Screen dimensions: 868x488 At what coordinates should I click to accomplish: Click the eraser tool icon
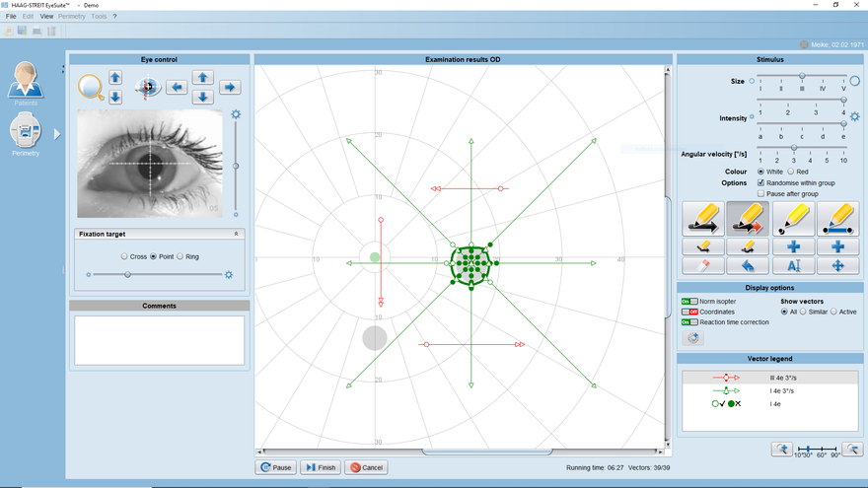702,265
